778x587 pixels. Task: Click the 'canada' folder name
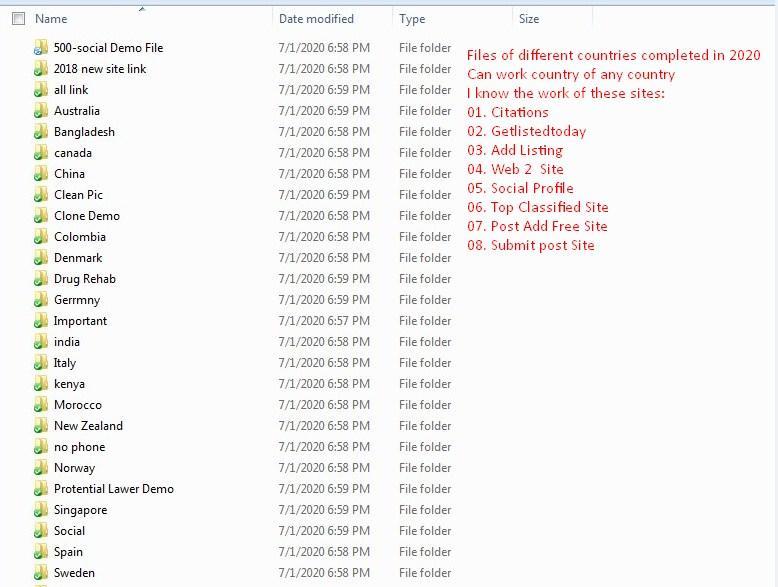pos(73,153)
